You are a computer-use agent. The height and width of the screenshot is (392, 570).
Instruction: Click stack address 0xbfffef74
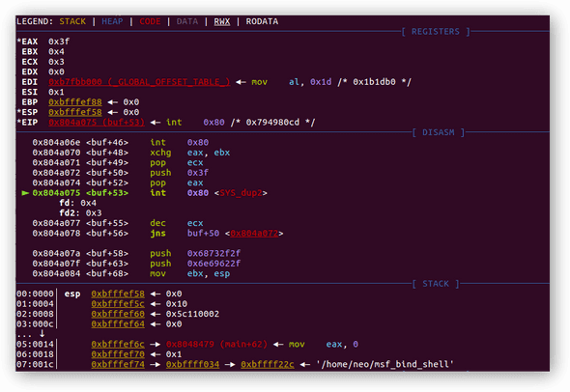pyautogui.click(x=118, y=364)
